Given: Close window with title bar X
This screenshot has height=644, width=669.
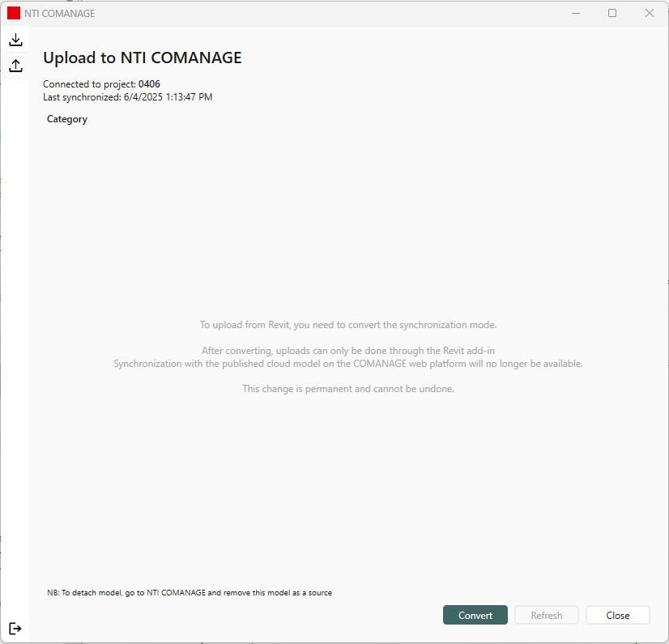Looking at the screenshot, I should 650,13.
